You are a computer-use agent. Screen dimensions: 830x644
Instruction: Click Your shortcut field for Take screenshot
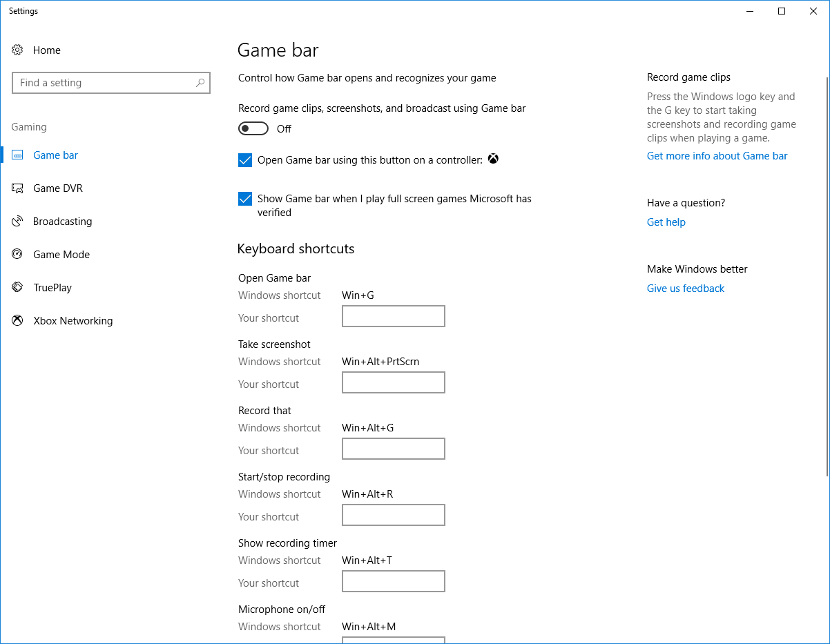click(394, 382)
